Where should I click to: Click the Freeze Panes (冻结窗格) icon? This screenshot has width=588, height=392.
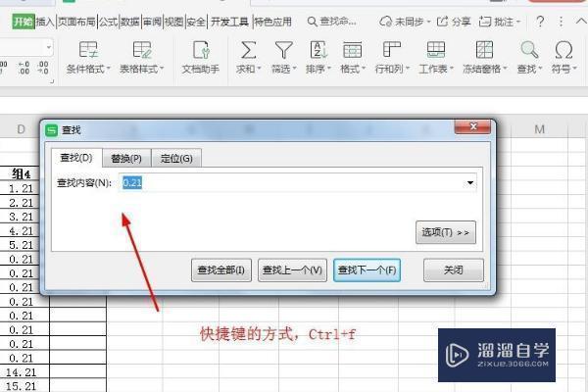pyautogui.click(x=484, y=50)
